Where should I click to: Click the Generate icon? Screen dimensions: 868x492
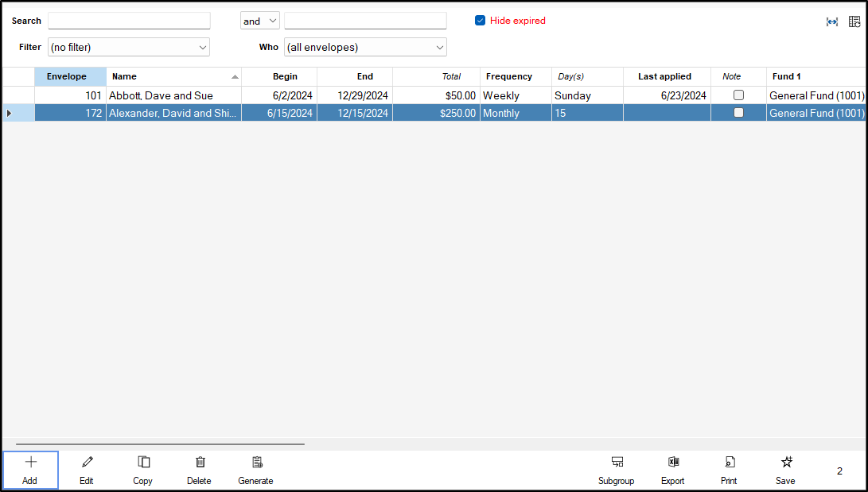tap(256, 463)
